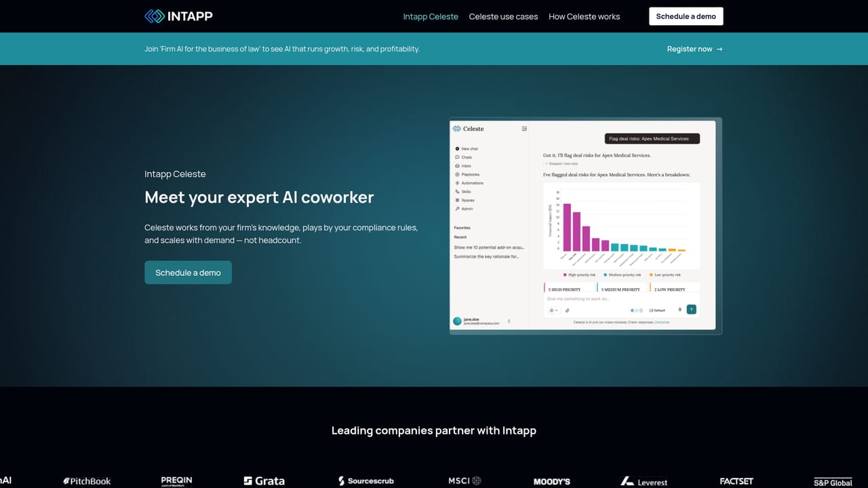This screenshot has width=868, height=488.
Task: Open Inbox in the Celeste sidebar
Action: (465, 166)
